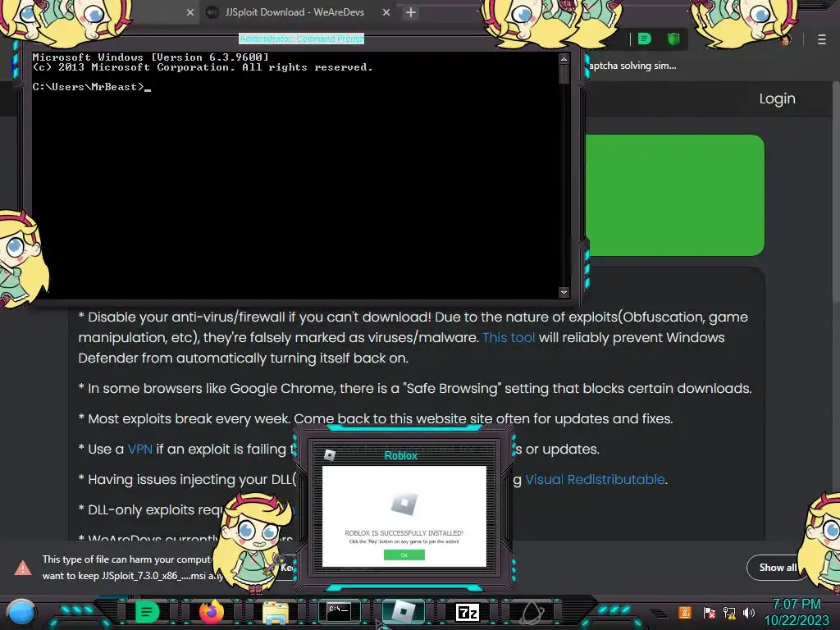The image size is (840, 630).
Task: Click Command Prompt scrollbar down arrow
Action: pyautogui.click(x=564, y=292)
